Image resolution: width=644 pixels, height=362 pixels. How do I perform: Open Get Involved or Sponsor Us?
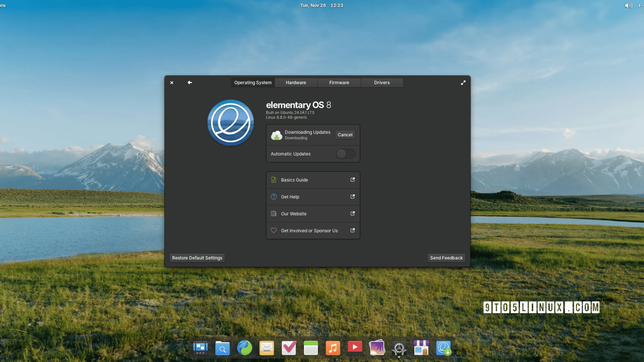click(313, 231)
